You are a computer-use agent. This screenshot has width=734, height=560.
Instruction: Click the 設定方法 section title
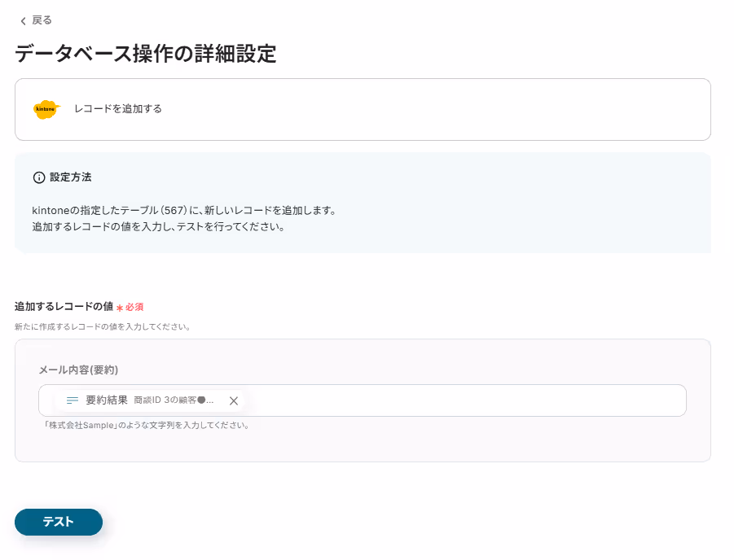71,177
